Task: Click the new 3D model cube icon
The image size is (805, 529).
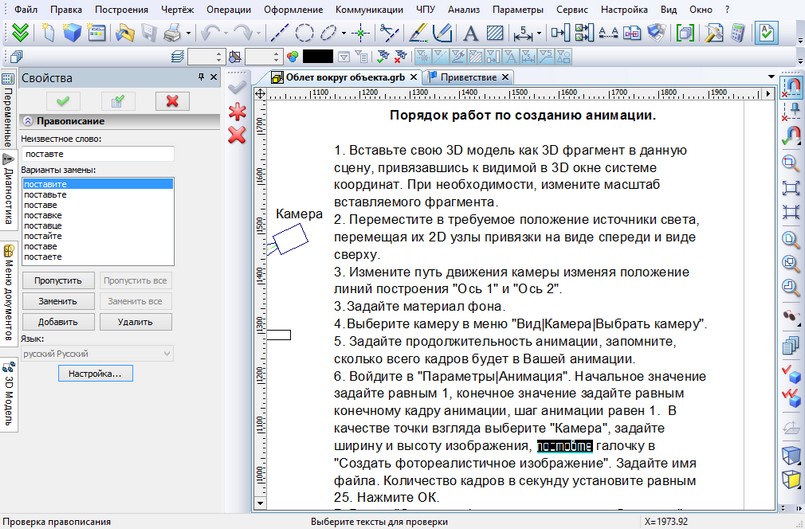Action: (72, 33)
